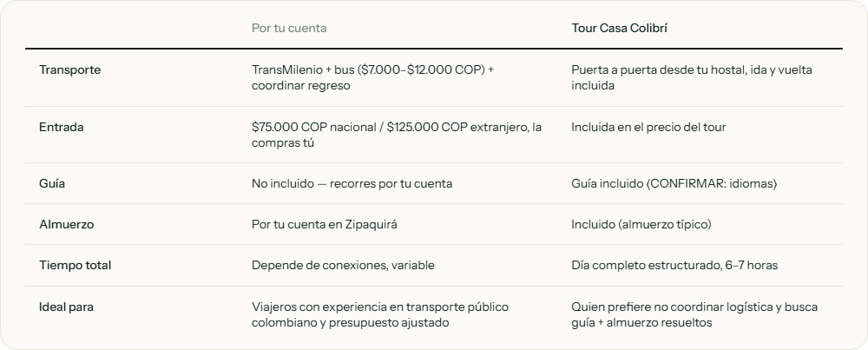Screen dimensions: 868x350
Task: Click the 'Guía' row label
Action: [52, 183]
